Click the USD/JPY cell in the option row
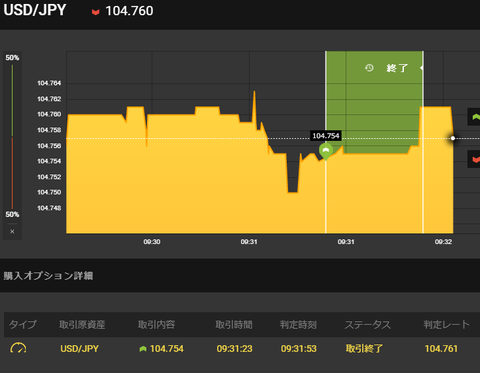Viewport: 480px width, 373px height. click(x=79, y=349)
